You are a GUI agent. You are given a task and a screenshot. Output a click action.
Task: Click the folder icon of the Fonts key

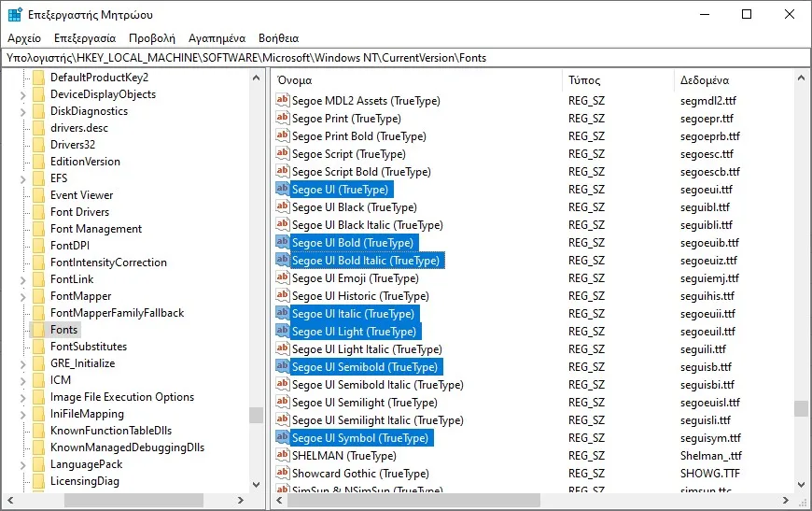[x=38, y=330]
